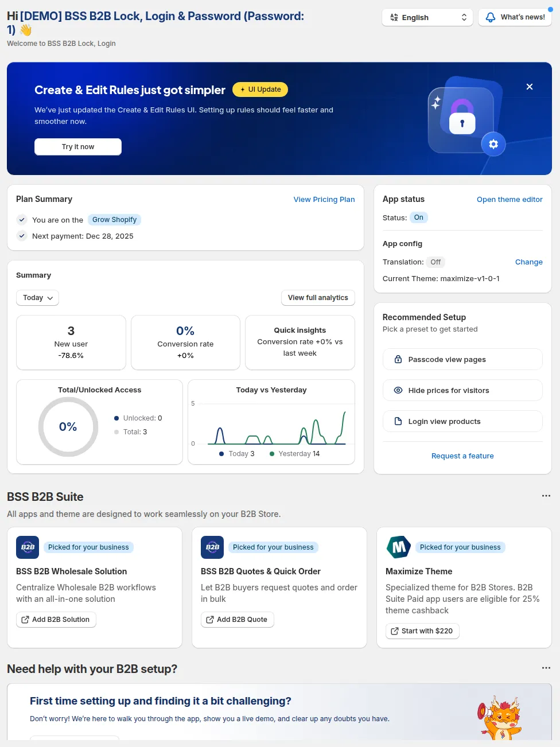Screen dimensions: 560x747
Task: Click Maximize Theme title
Action: (419, 571)
